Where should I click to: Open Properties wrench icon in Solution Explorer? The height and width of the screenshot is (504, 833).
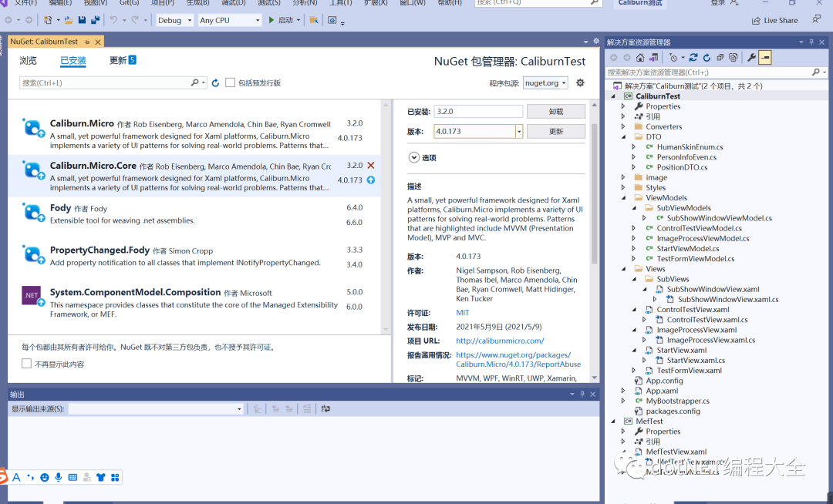(x=751, y=57)
